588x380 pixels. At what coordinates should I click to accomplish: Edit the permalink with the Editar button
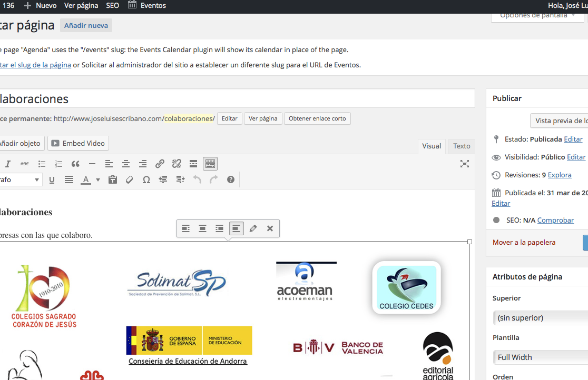[230, 118]
